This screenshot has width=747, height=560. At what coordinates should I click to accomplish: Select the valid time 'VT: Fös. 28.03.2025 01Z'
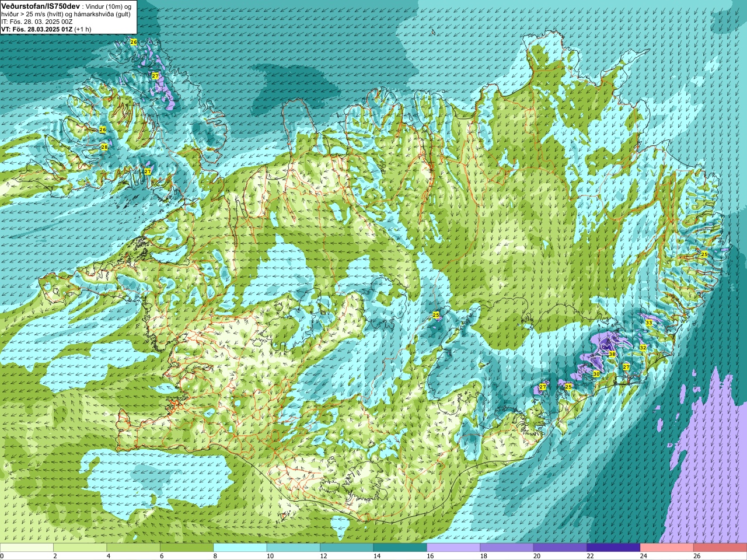click(x=37, y=29)
